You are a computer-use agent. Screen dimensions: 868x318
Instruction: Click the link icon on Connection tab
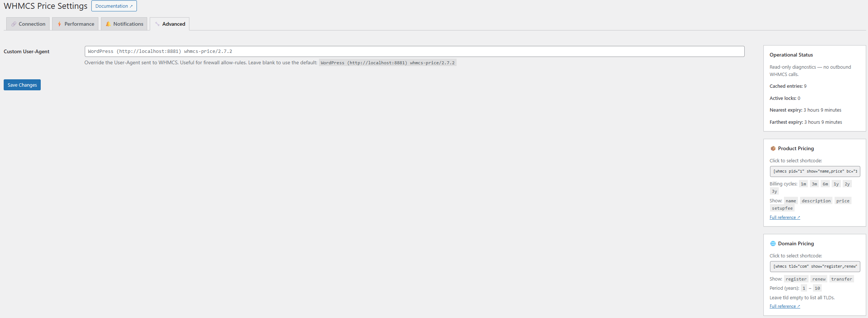coord(14,24)
